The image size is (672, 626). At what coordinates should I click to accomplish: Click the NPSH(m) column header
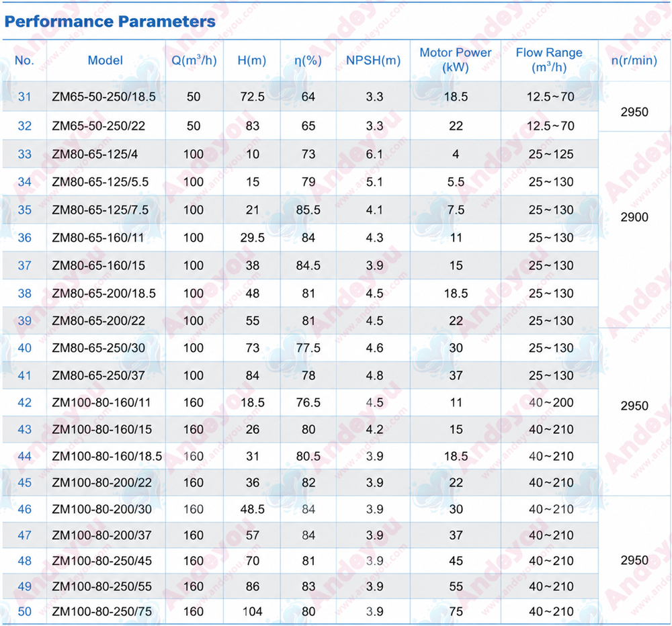click(373, 60)
